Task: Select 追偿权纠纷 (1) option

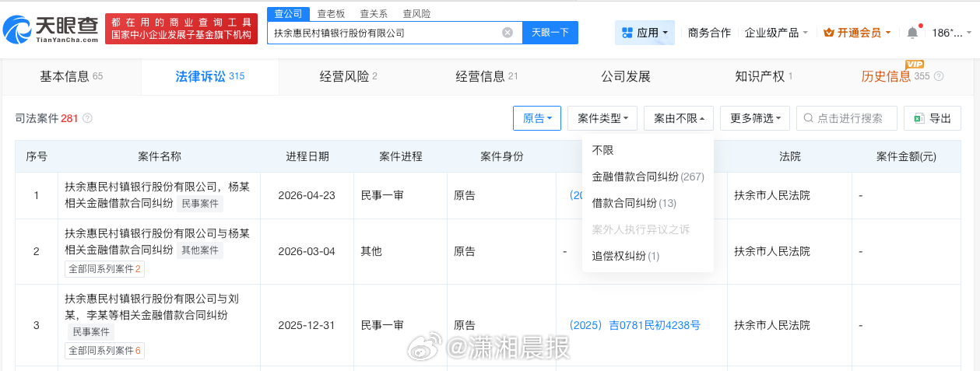Action: pos(648,256)
